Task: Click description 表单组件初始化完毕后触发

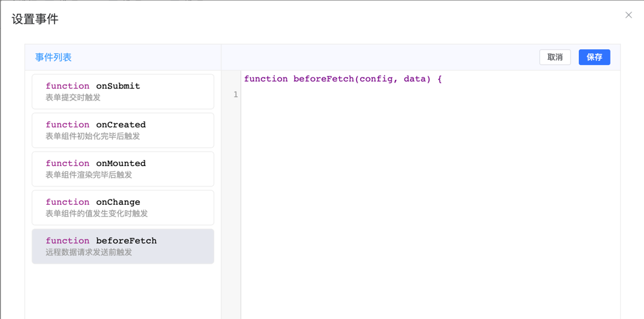Action: pyautogui.click(x=93, y=137)
